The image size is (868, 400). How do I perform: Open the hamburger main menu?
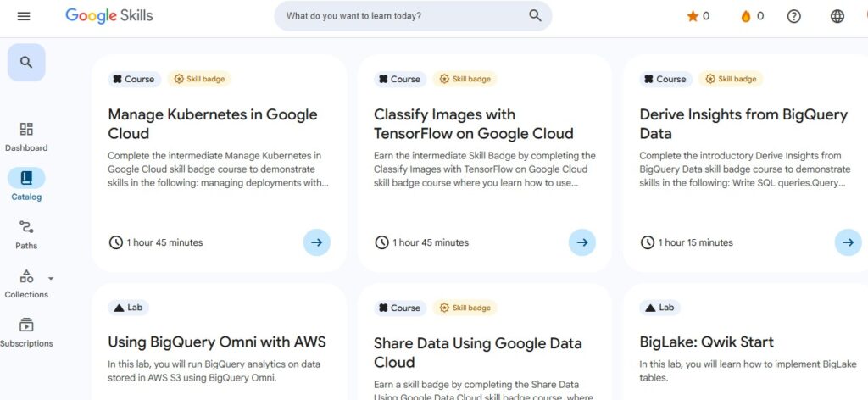[x=24, y=16]
